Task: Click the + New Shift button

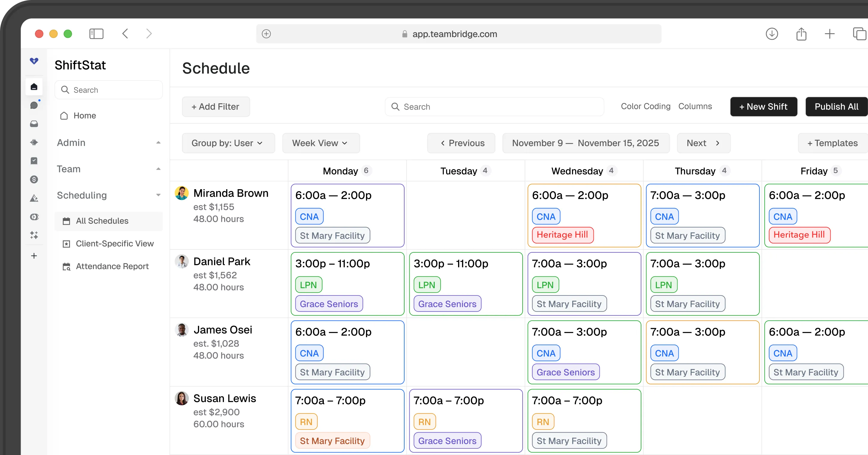Action: tap(763, 107)
